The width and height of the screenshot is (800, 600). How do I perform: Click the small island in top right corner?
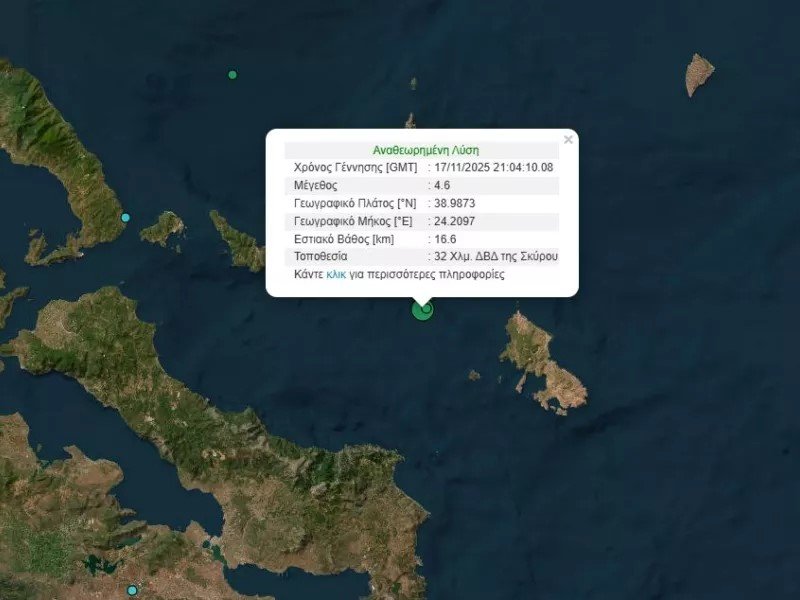click(x=699, y=74)
